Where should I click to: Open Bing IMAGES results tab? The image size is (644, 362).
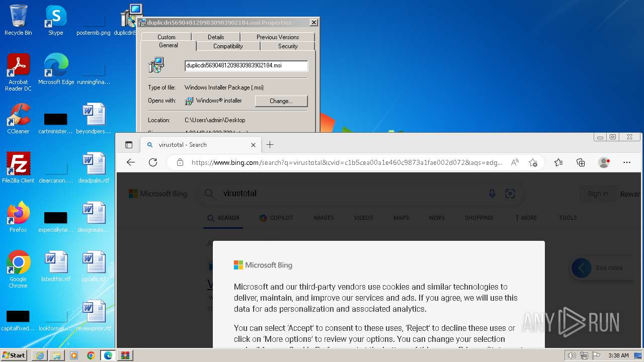tap(324, 218)
